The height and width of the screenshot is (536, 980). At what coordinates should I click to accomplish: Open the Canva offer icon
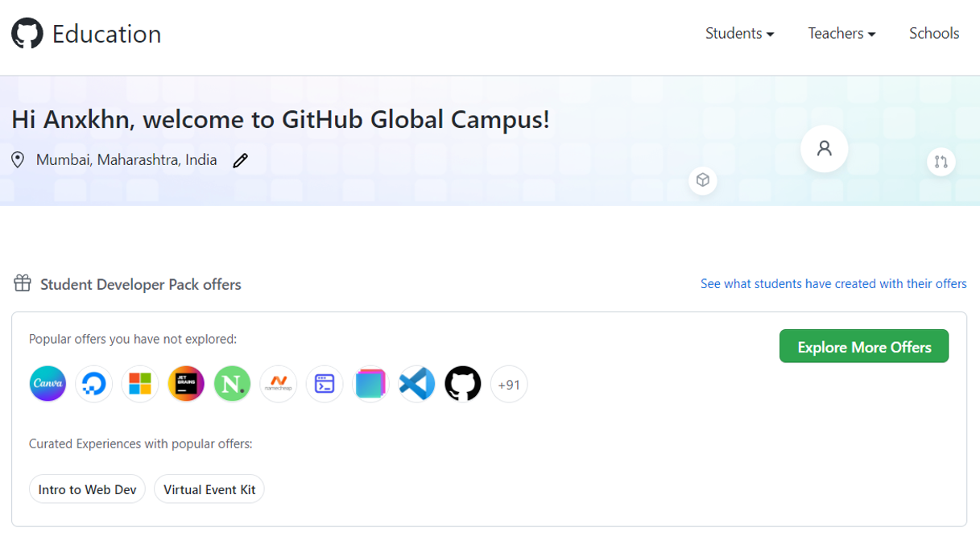(48, 384)
